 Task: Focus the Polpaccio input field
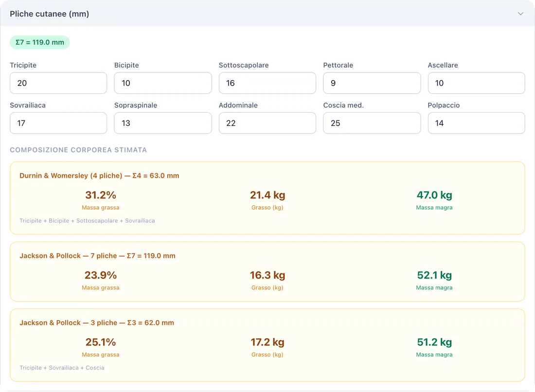pos(476,123)
